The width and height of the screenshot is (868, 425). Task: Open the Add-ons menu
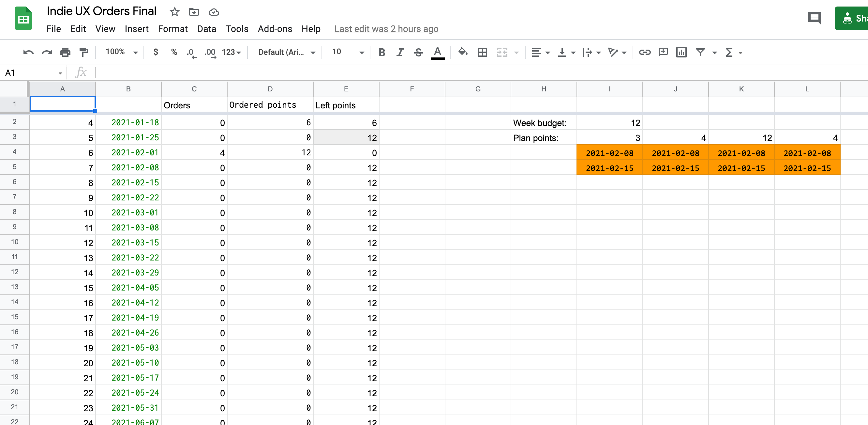tap(275, 29)
